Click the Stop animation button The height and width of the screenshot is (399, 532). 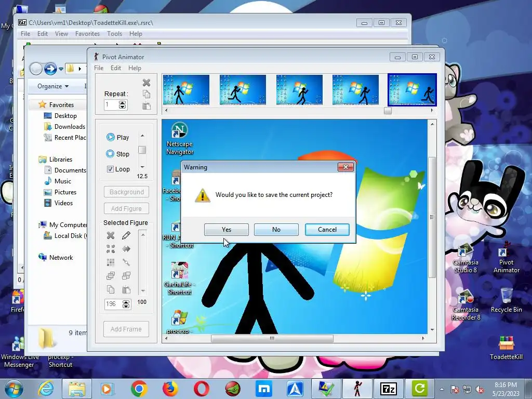(x=118, y=154)
